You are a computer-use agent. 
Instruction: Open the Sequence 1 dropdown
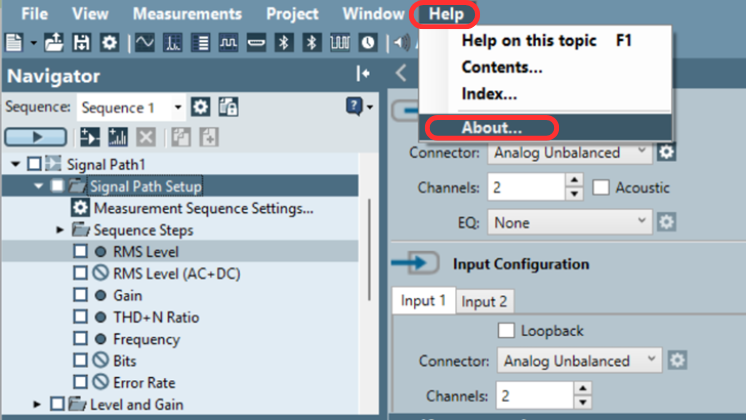(x=178, y=107)
